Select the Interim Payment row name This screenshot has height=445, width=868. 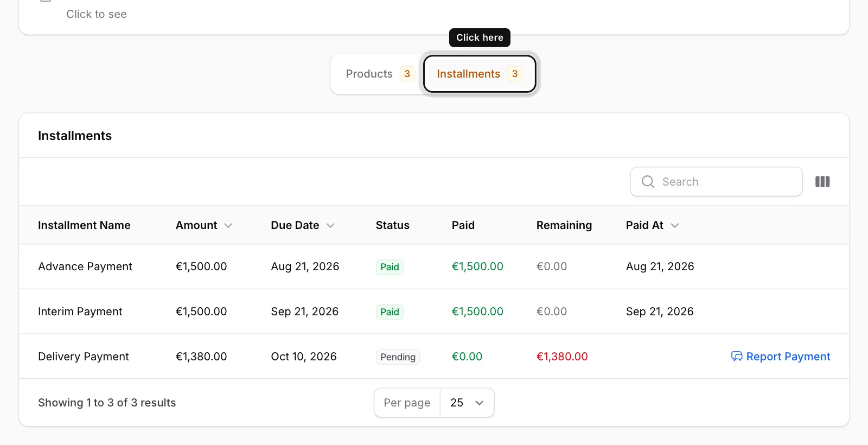80,311
